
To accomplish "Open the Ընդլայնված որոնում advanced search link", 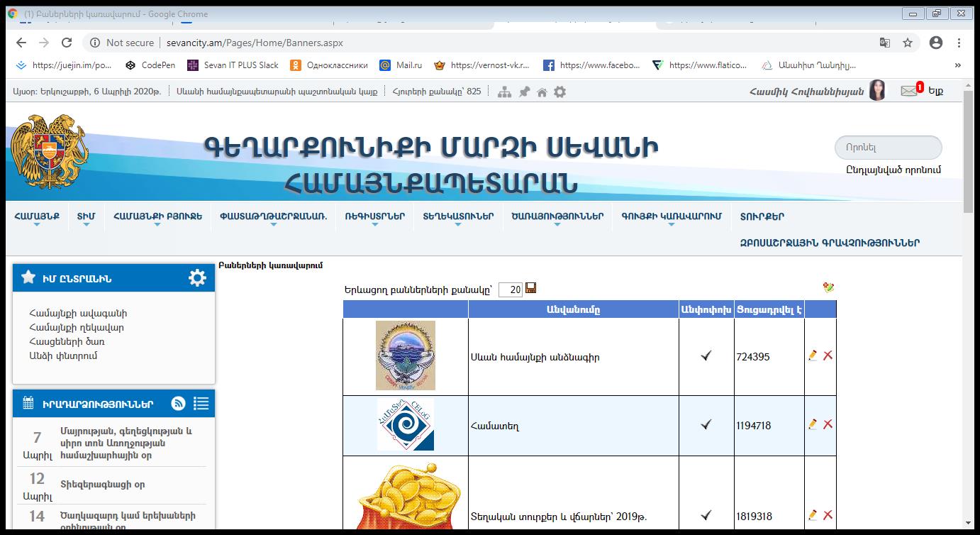I will (893, 170).
